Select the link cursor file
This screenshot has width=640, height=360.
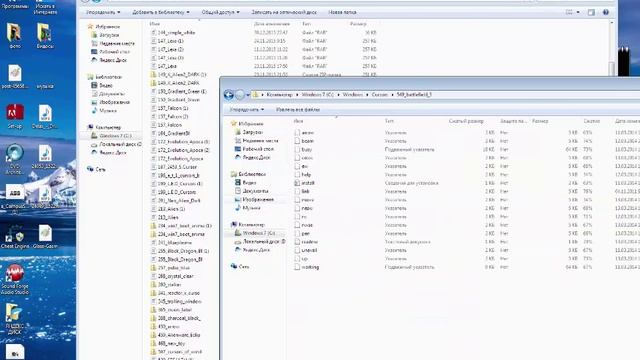[x=305, y=191]
